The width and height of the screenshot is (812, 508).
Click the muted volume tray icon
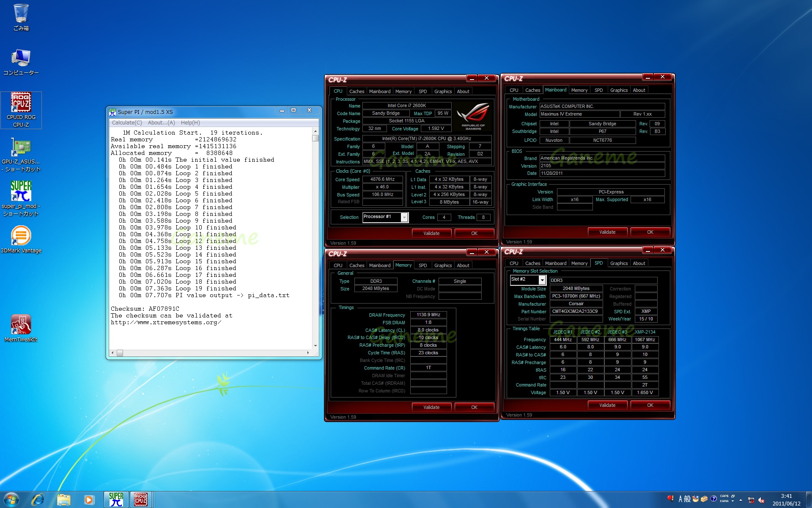point(761,500)
